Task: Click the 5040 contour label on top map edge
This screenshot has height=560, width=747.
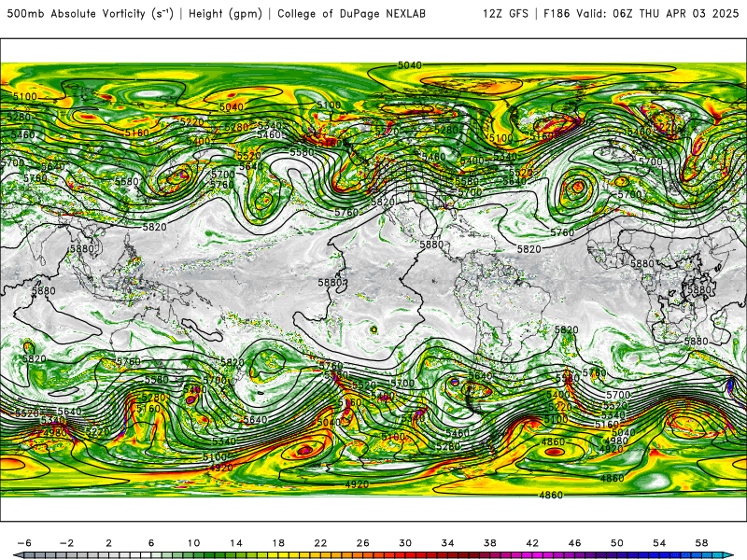Action: [x=410, y=65]
